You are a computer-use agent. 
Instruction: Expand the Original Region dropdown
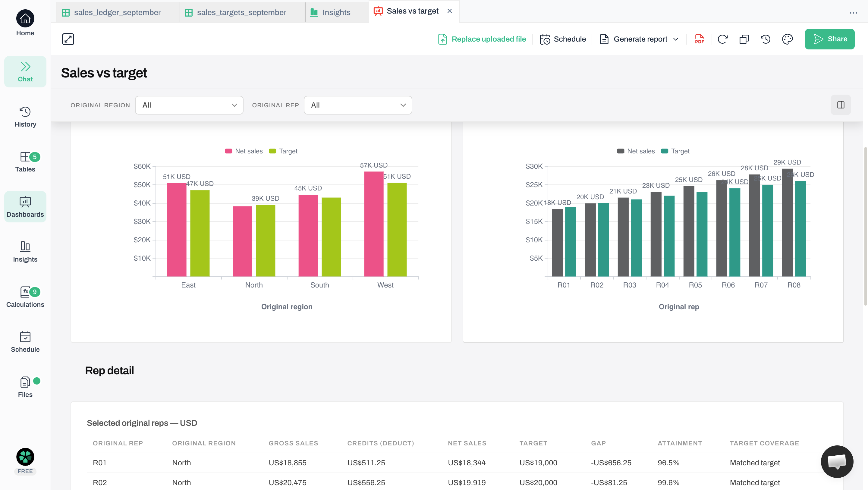point(189,105)
